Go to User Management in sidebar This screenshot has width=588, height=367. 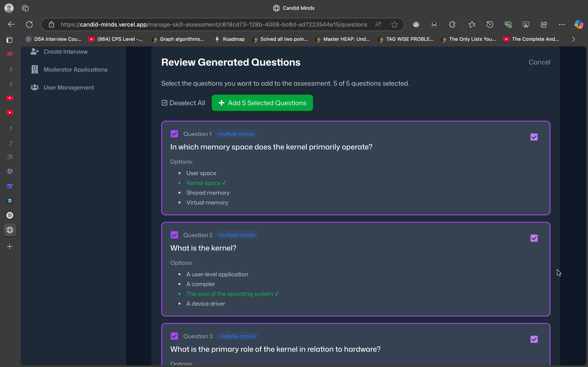69,87
